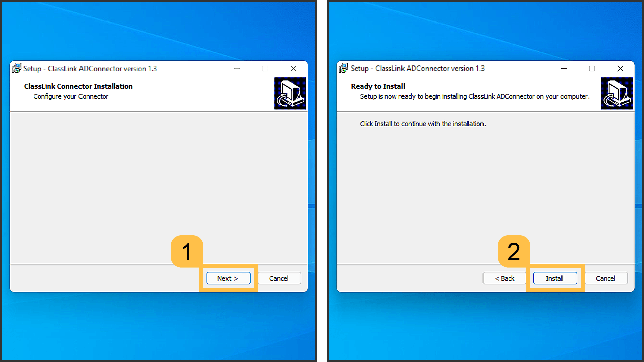The height and width of the screenshot is (362, 644).
Task: Open setup icon menu in Ready to Install titlebar
Action: point(344,69)
